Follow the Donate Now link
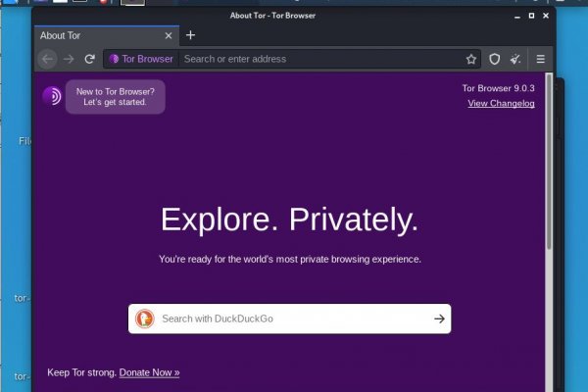The width and height of the screenshot is (588, 392). coord(149,372)
